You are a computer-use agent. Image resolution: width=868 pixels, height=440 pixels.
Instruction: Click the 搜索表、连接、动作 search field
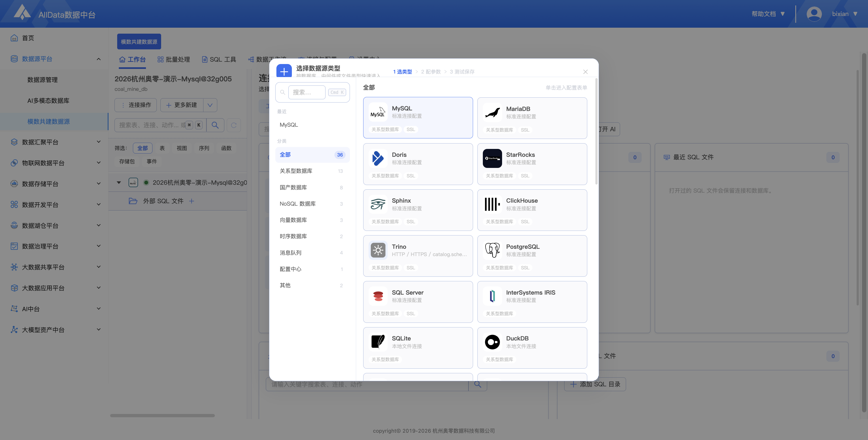click(x=160, y=125)
